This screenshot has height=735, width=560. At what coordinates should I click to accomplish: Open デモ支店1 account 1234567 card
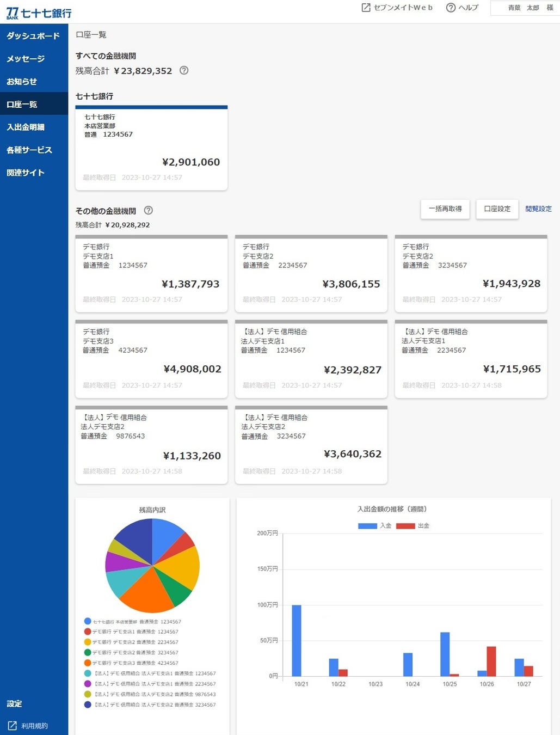point(151,274)
